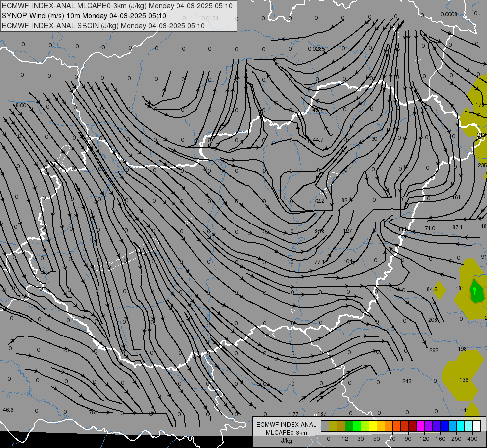Click the legend tick label 400

(472, 439)
